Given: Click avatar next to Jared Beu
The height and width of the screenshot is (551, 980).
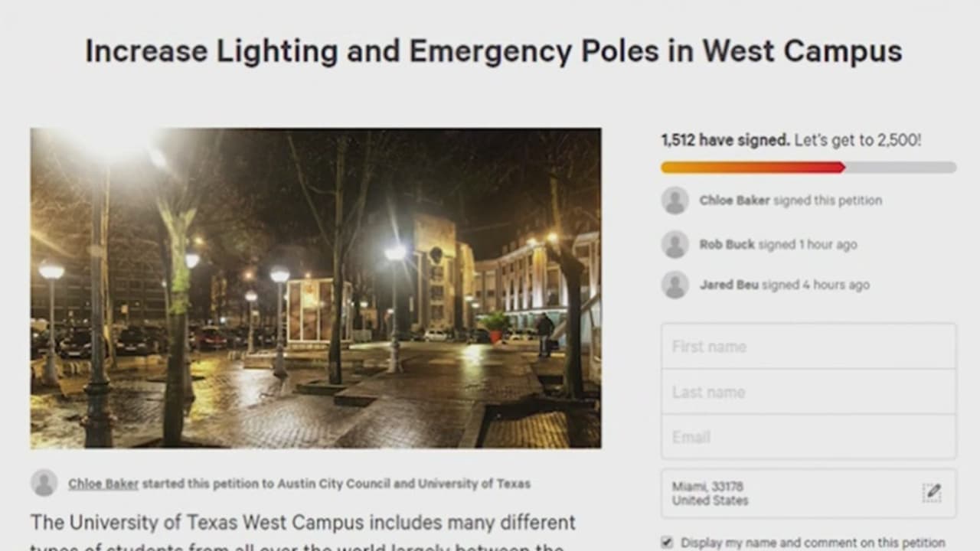Looking at the screenshot, I should 675,285.
